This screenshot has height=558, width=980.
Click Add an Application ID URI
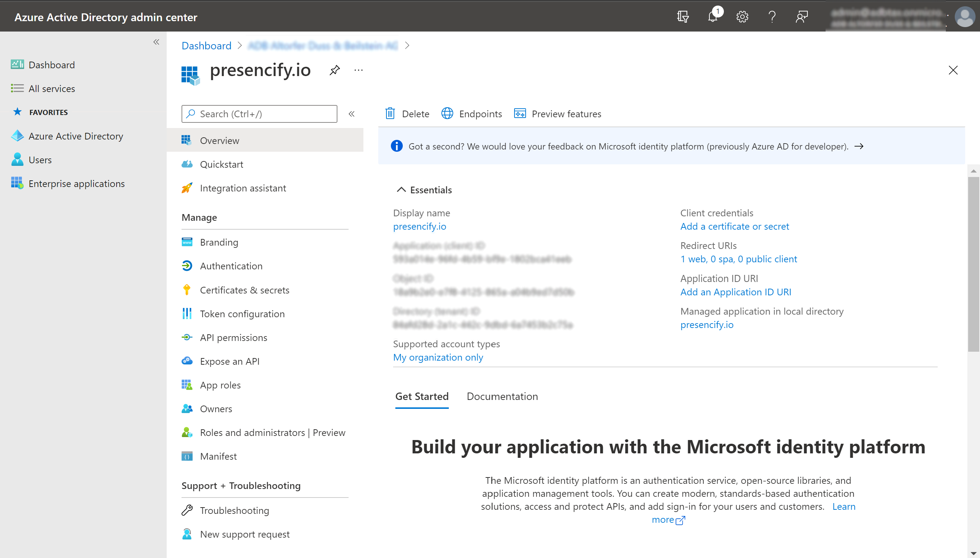735,292
